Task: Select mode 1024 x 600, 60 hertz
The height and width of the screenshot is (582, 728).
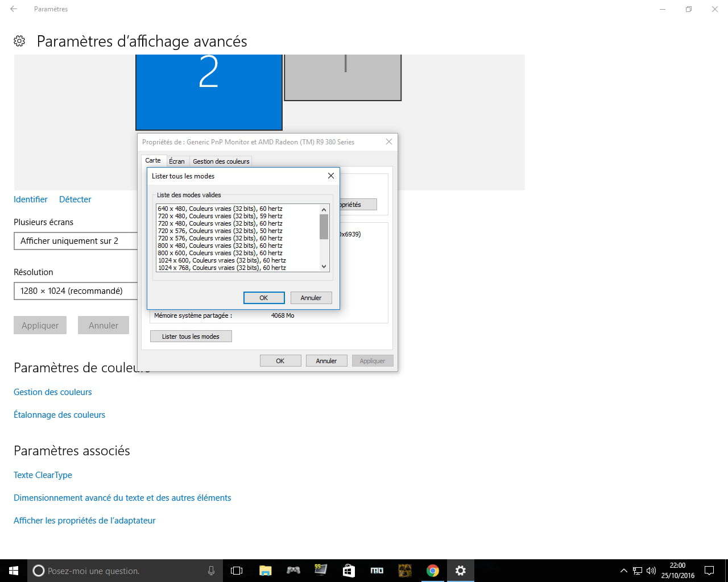Action: coord(222,260)
